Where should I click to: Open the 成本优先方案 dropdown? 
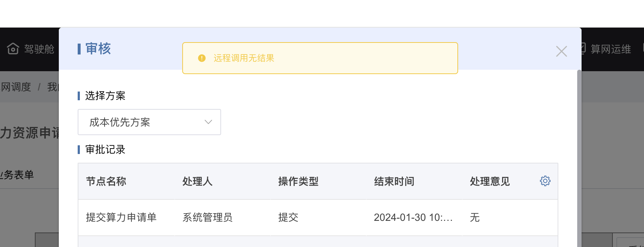click(x=149, y=122)
